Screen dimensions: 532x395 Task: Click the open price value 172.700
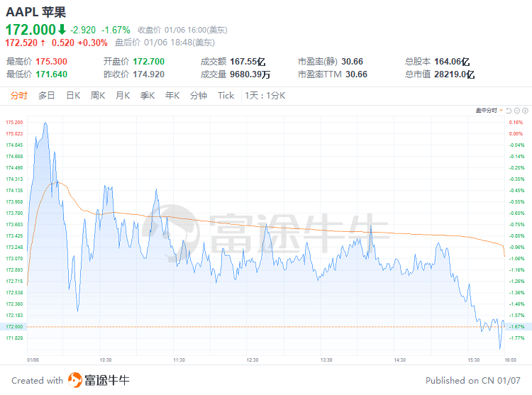point(149,62)
